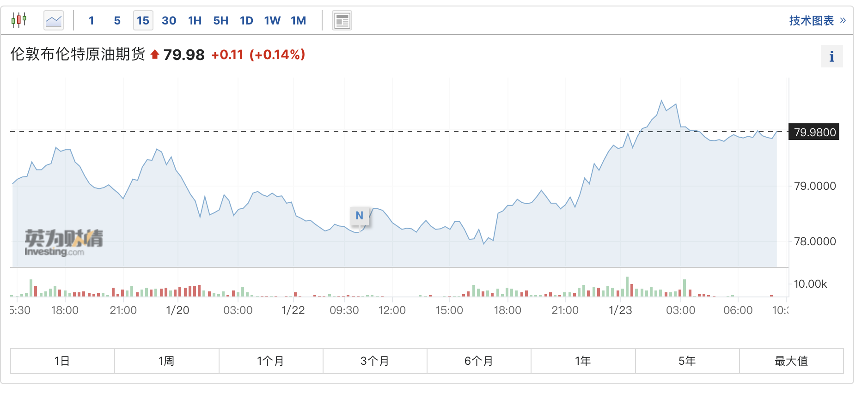Choose the 1H interval
The width and height of the screenshot is (868, 399).
[x=195, y=20]
